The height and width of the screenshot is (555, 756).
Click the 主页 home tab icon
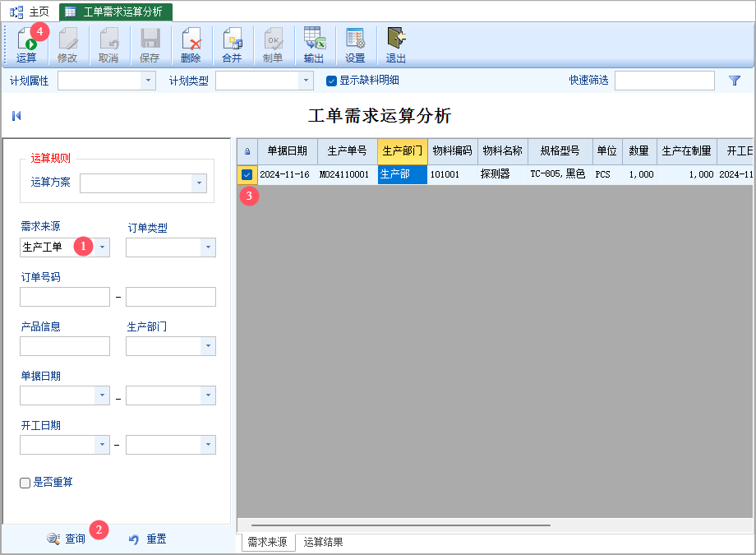tap(16, 12)
